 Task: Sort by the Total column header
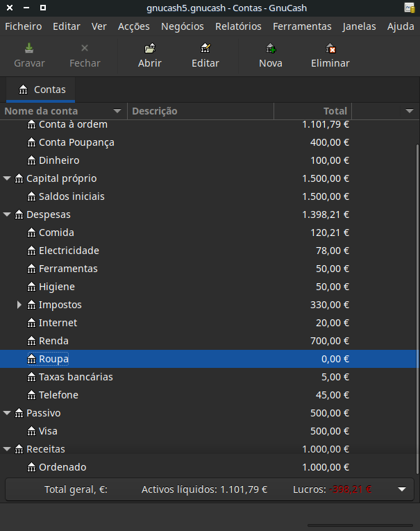pos(312,111)
